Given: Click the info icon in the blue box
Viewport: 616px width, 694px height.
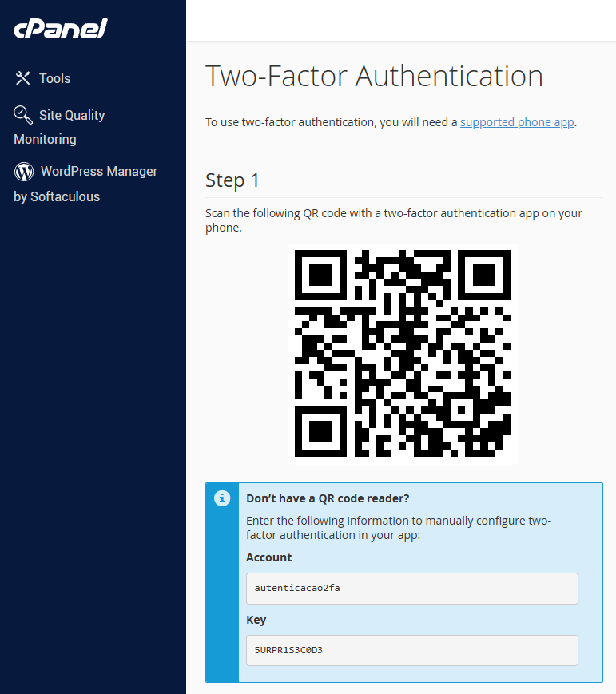Looking at the screenshot, I should (x=222, y=498).
